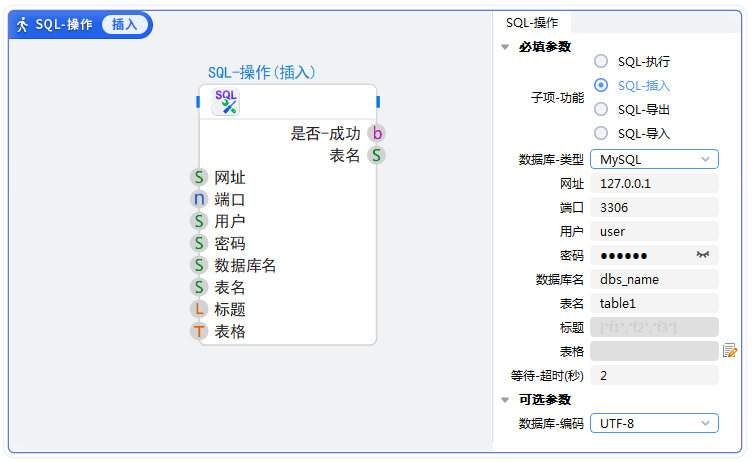Click the 密码 password field
This screenshot has height=462, width=756.
coord(654,255)
